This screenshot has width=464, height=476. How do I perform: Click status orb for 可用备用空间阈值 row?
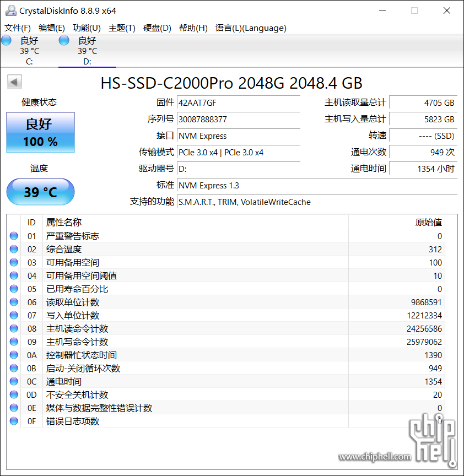pos(14,275)
